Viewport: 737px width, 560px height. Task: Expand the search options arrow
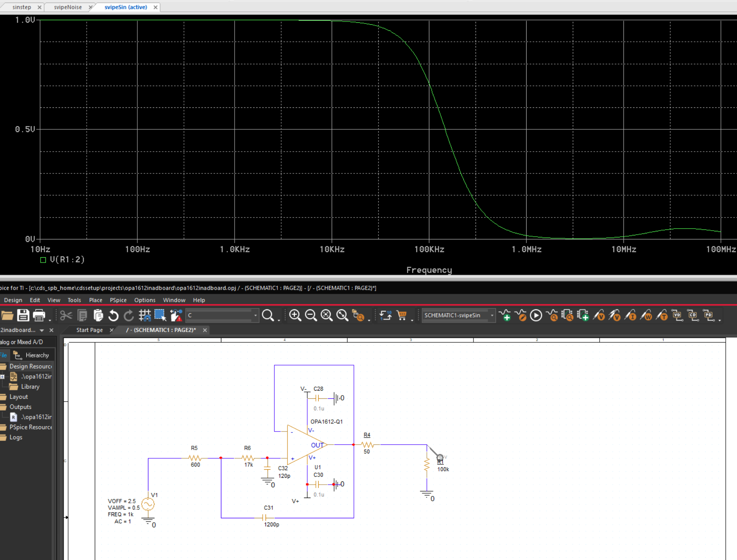click(279, 320)
